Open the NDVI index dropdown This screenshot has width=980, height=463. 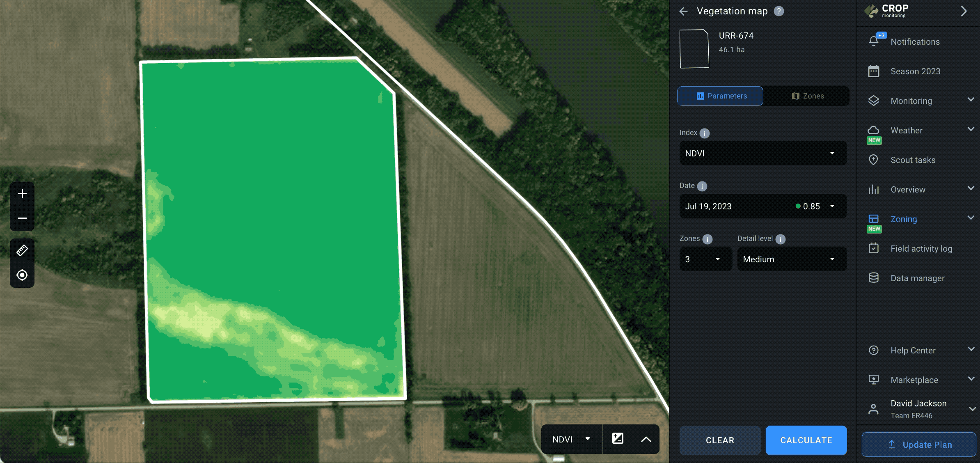[x=762, y=153]
